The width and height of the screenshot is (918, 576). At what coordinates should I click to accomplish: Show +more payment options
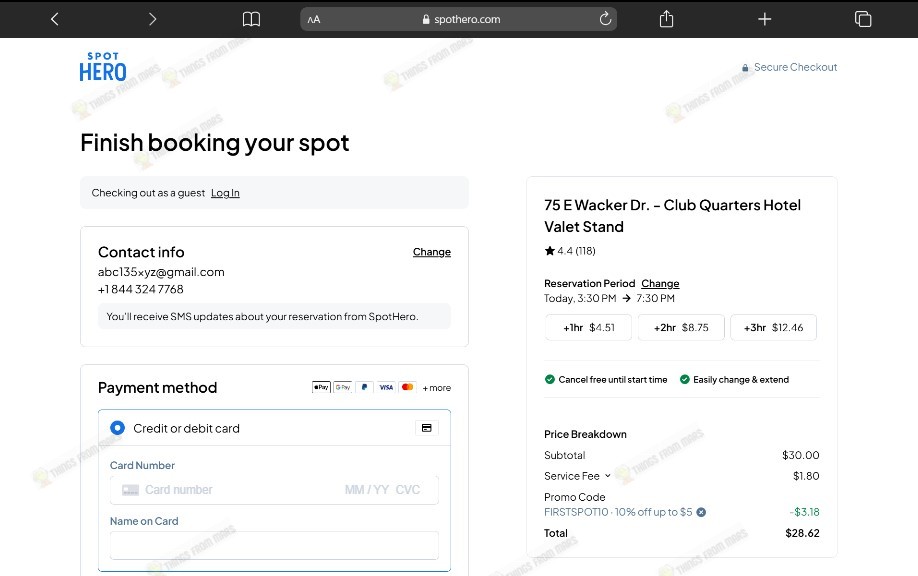click(437, 388)
